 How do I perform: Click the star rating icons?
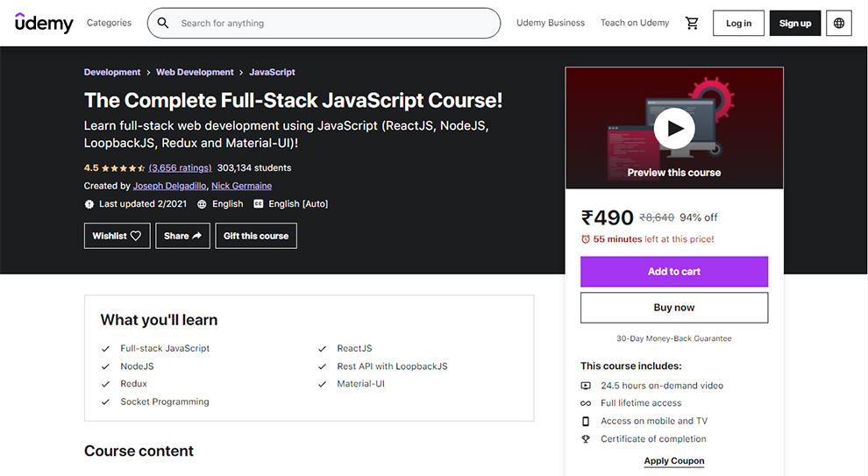click(123, 167)
